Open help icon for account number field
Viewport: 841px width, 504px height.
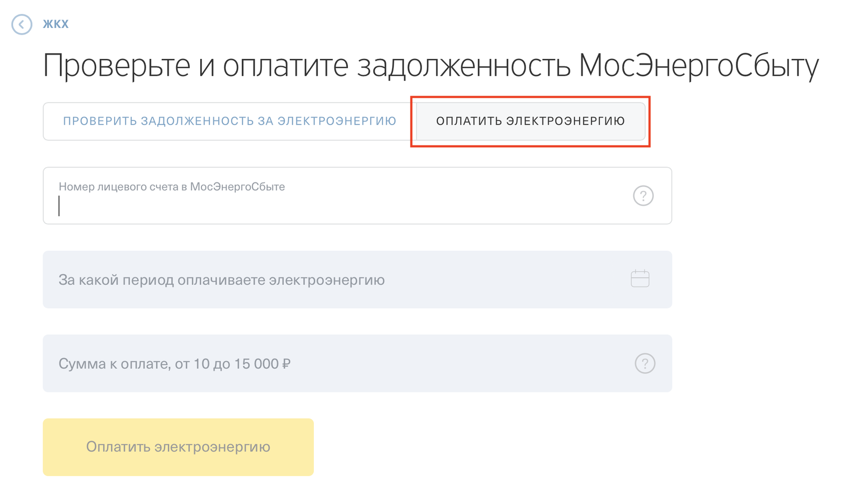point(643,196)
